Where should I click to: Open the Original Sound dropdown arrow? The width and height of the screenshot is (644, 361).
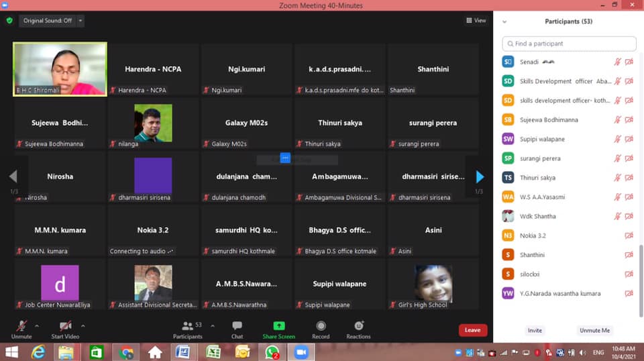pos(80,21)
